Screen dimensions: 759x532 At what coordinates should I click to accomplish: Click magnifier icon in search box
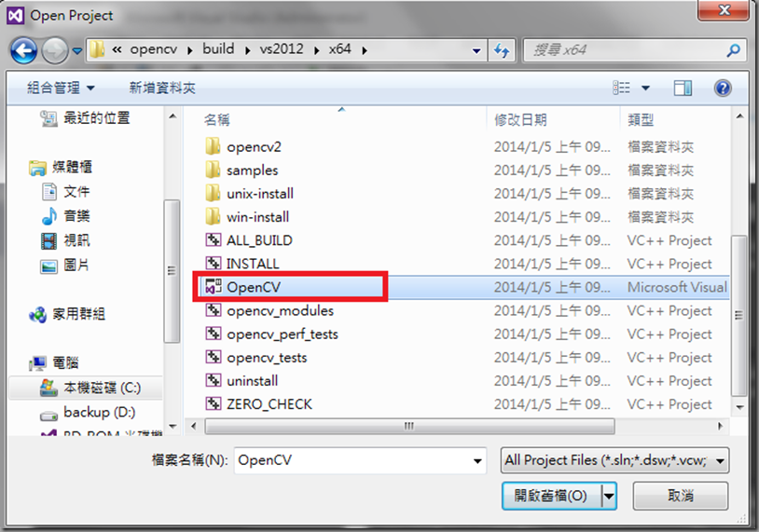(733, 50)
